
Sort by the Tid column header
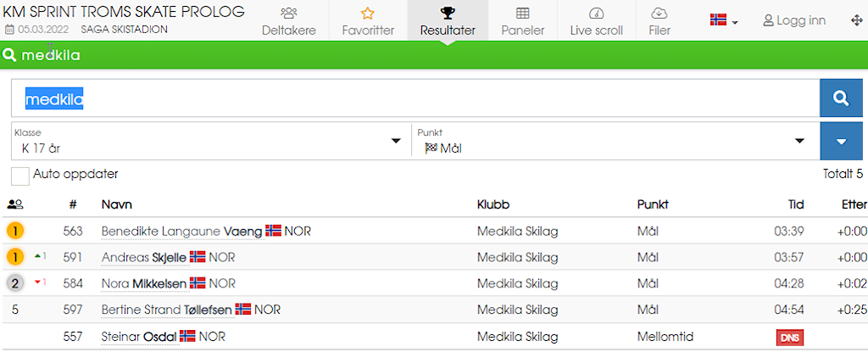tap(793, 204)
